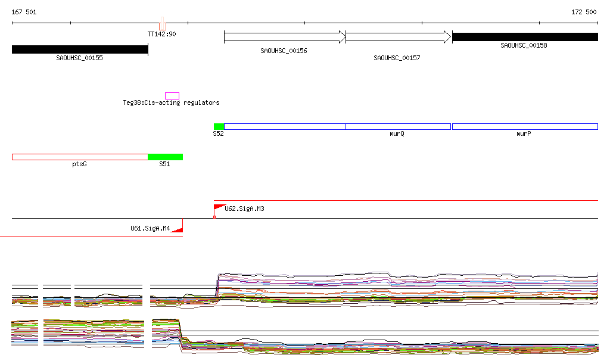The image size is (610, 364).
Task: Click the SAOUHSC_00156 label text
Action: point(284,51)
